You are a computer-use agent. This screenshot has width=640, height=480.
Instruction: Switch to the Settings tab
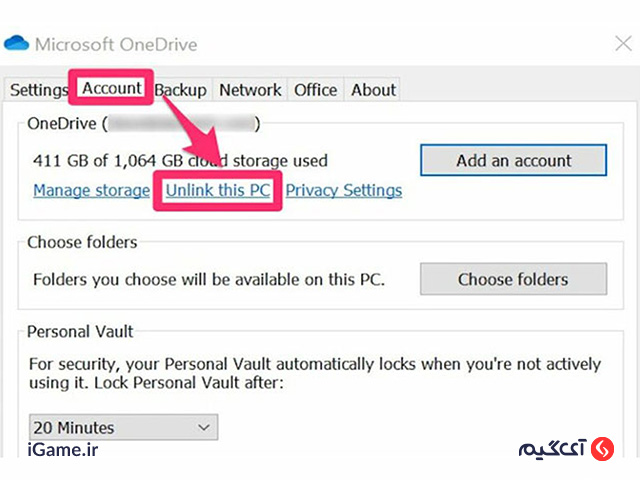(38, 90)
